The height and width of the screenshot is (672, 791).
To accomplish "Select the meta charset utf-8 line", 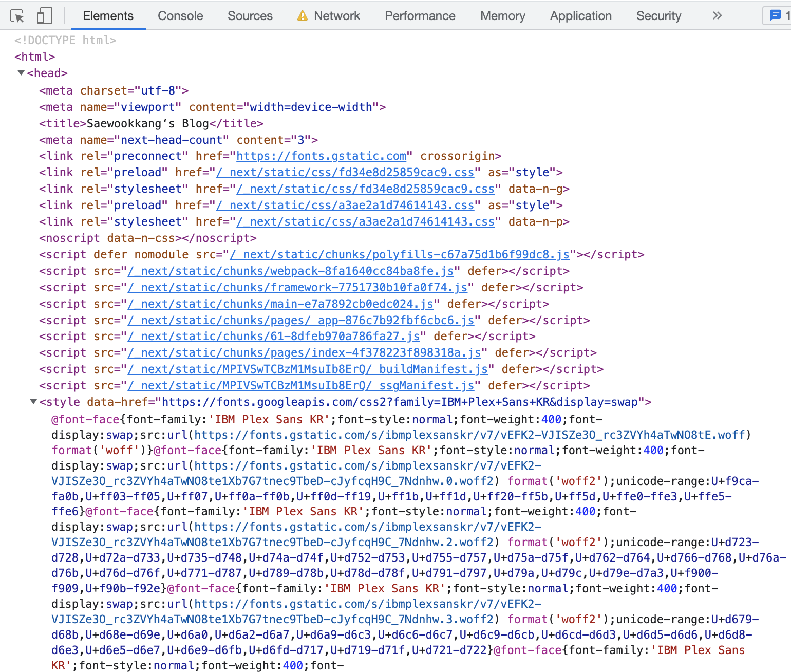I will click(x=114, y=90).
